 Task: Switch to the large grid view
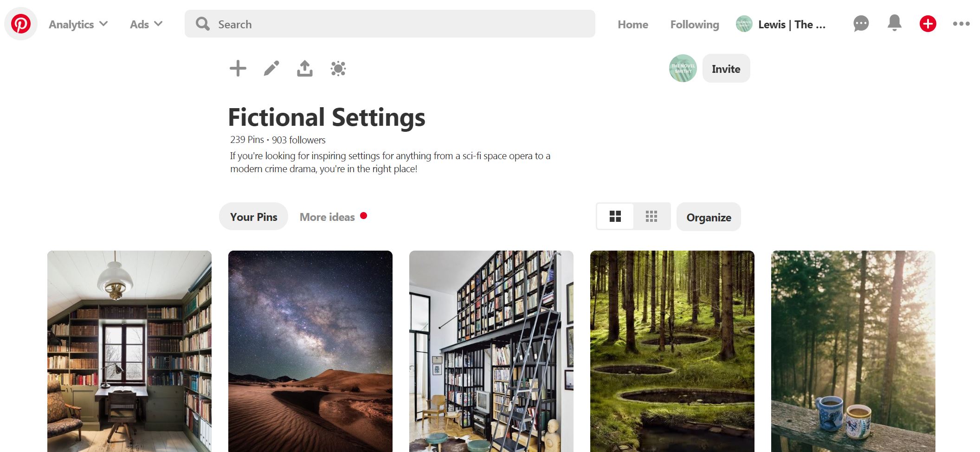(x=615, y=216)
